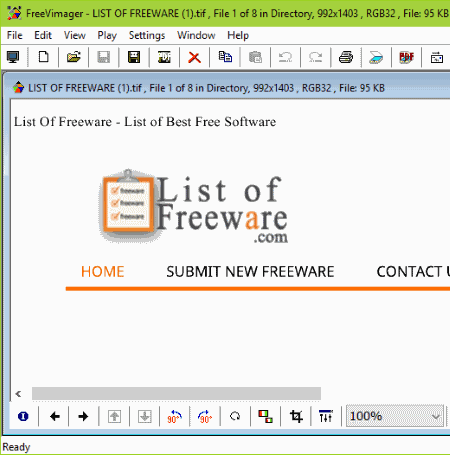Create a new blank document
The width and height of the screenshot is (450, 455).
[x=43, y=57]
